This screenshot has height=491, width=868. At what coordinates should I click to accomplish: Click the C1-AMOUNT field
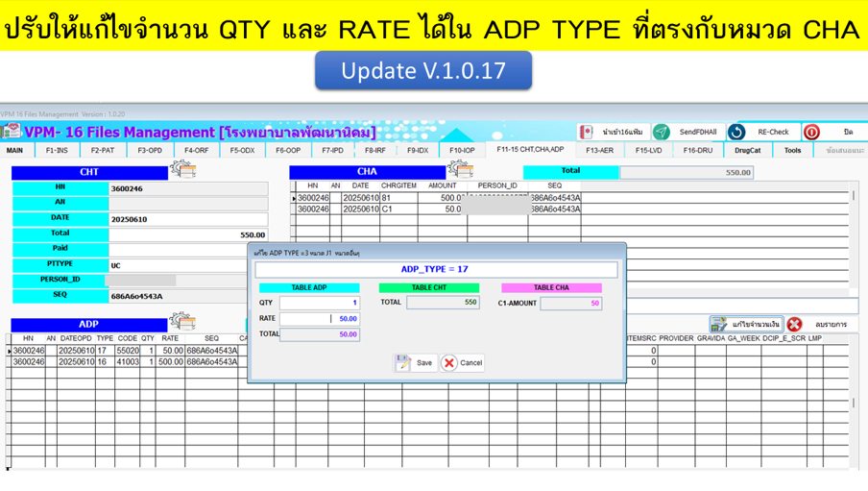570,303
